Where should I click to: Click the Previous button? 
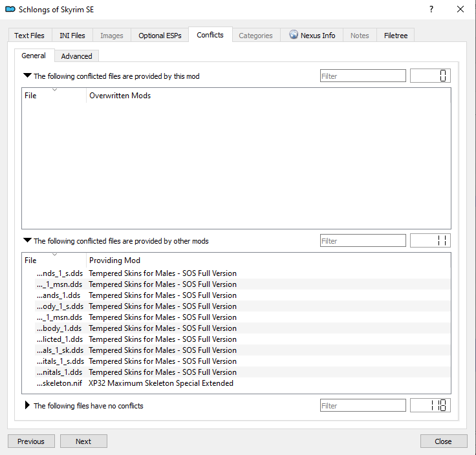coord(31,441)
